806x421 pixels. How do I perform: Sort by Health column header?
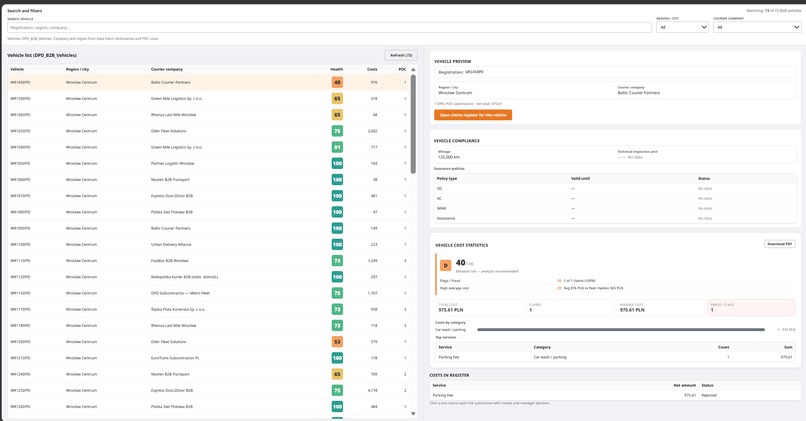[x=337, y=69]
